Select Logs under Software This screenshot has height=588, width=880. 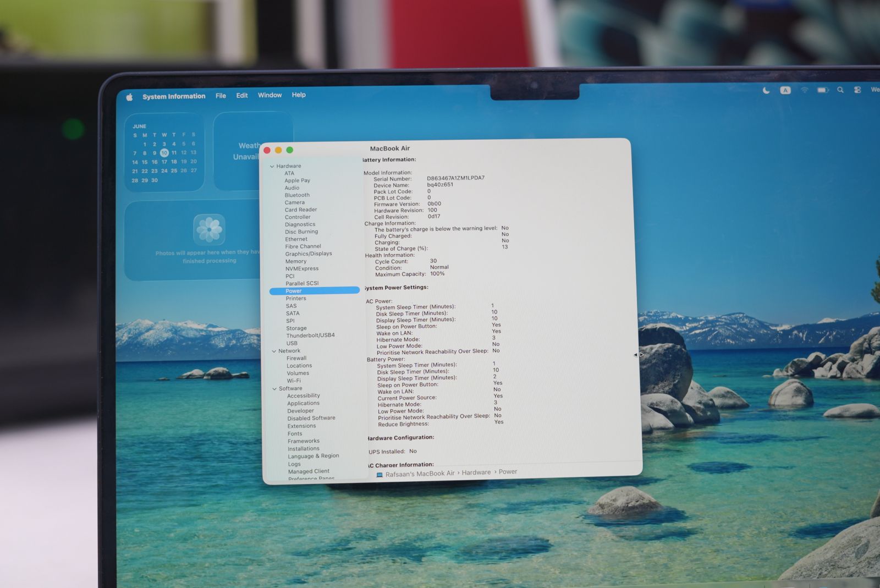coord(294,464)
